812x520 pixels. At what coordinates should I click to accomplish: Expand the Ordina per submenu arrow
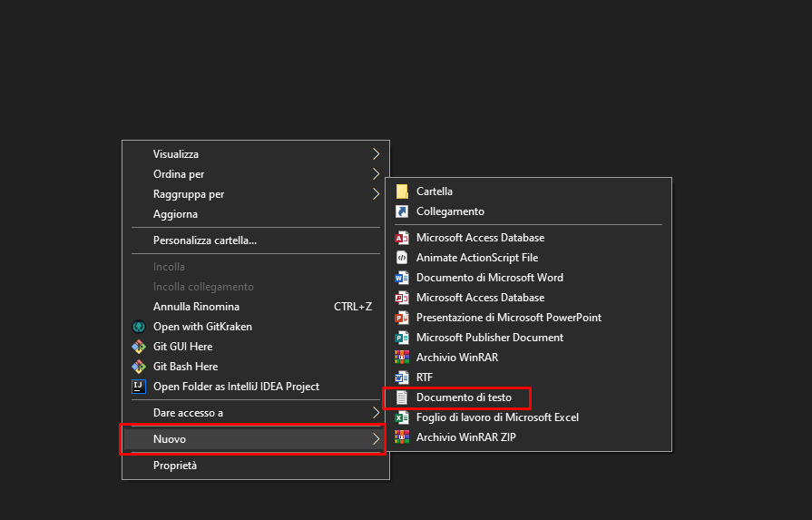click(376, 174)
